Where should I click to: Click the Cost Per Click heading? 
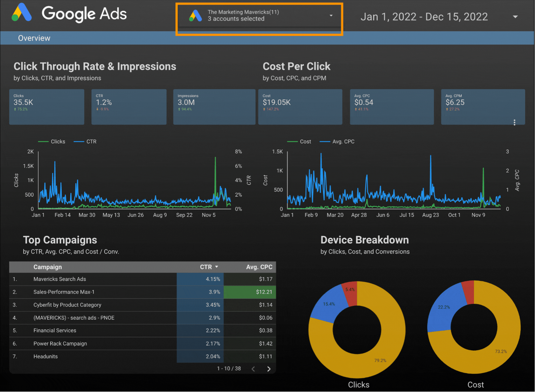(x=296, y=66)
